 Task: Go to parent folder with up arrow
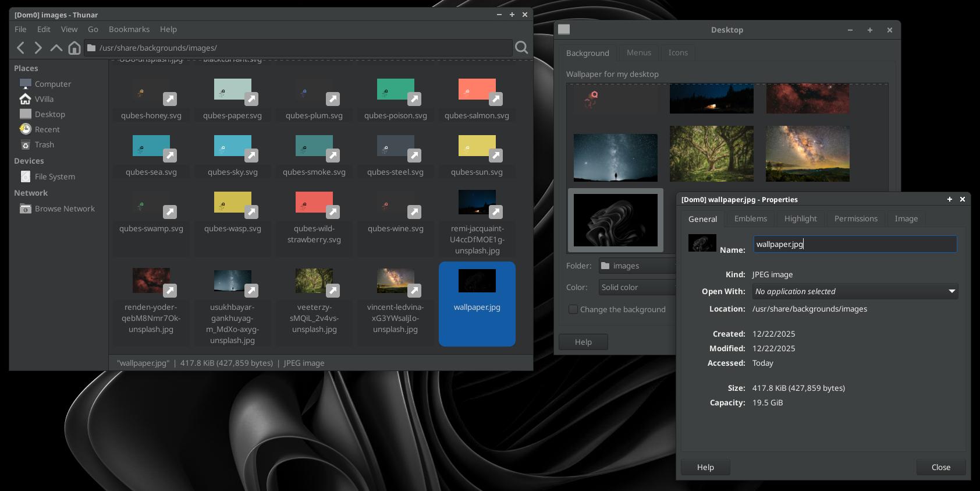[x=56, y=48]
